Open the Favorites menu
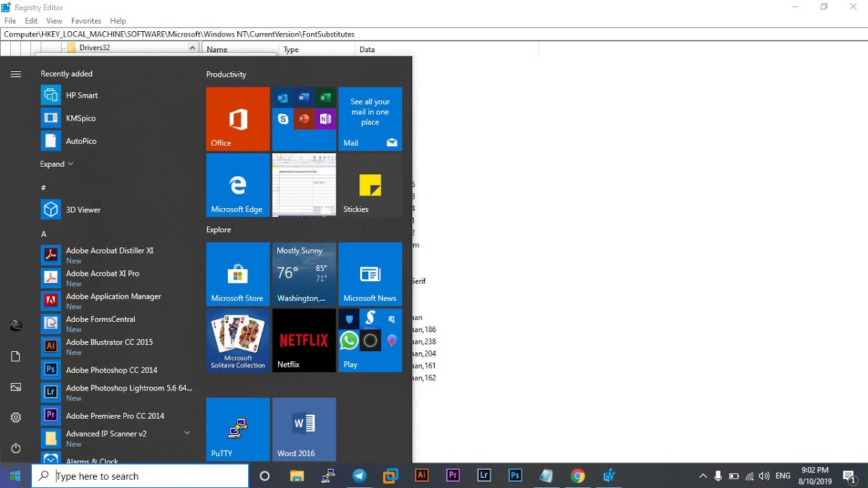Screen dimensions: 868x488 86,21
